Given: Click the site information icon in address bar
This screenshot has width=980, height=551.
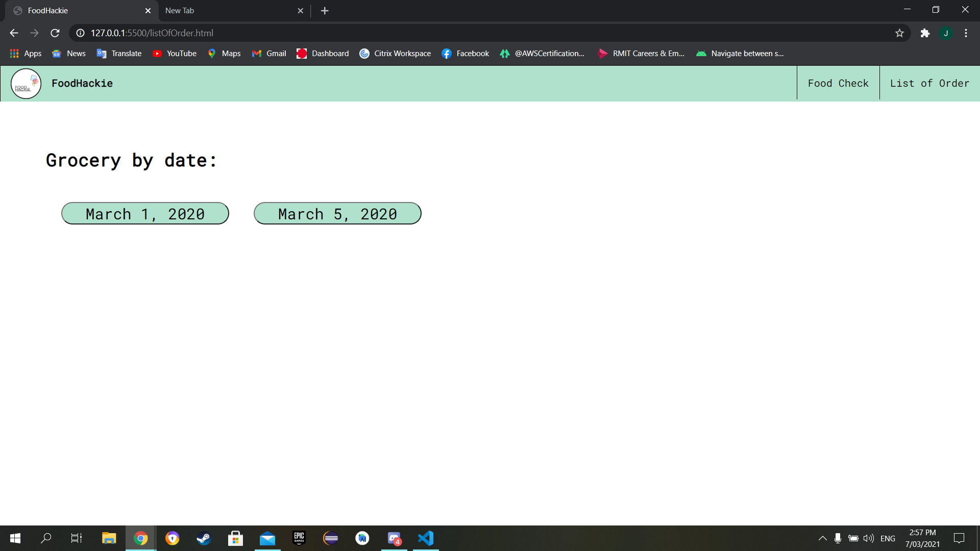Looking at the screenshot, I should point(80,33).
